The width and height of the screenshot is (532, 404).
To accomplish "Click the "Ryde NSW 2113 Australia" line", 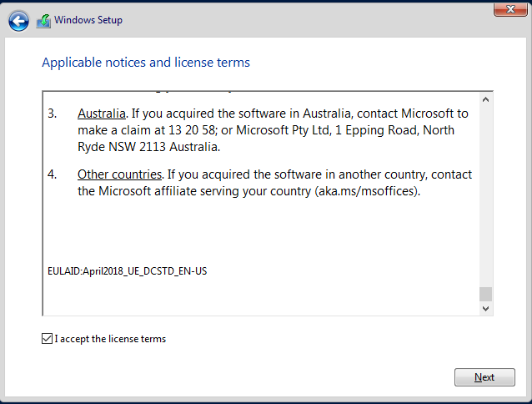I will [x=149, y=147].
